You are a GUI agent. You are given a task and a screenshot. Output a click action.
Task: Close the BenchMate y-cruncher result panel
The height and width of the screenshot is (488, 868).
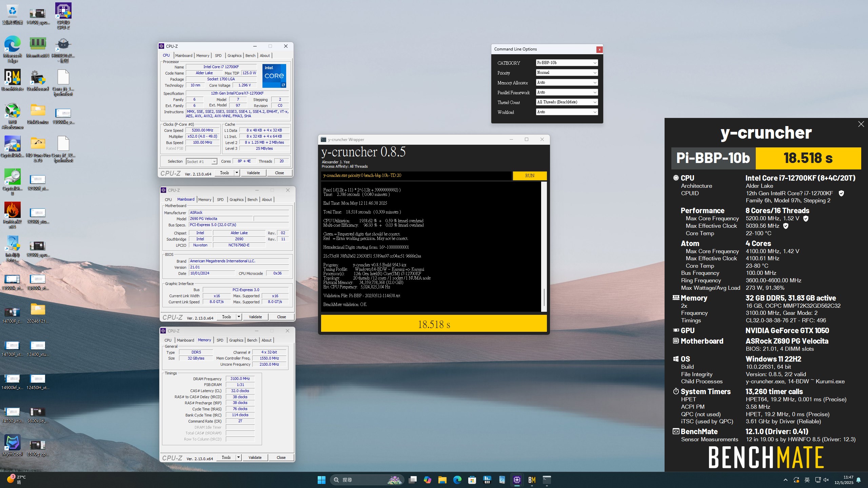(x=861, y=124)
